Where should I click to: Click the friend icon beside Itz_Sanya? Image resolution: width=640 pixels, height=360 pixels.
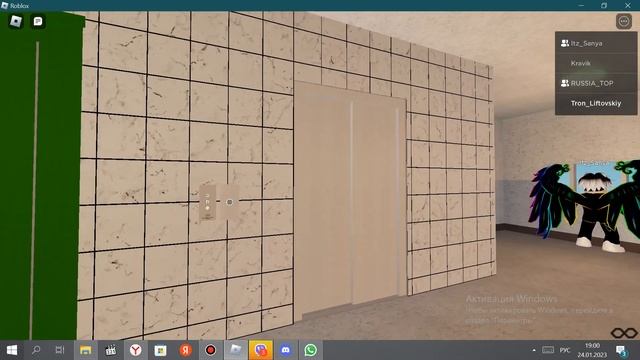point(565,43)
